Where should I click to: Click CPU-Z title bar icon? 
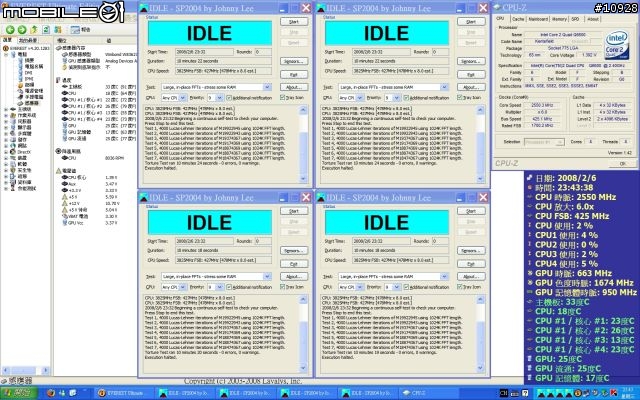coord(497,7)
